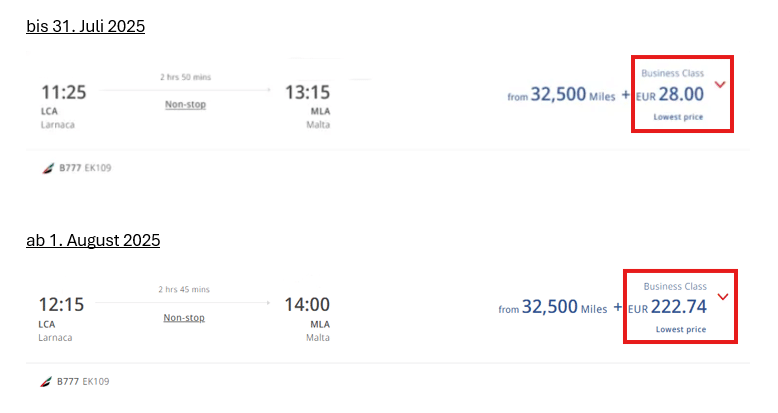
Task: Expand the EUR 28.00 Business Class fare chevron
Action: tap(719, 85)
